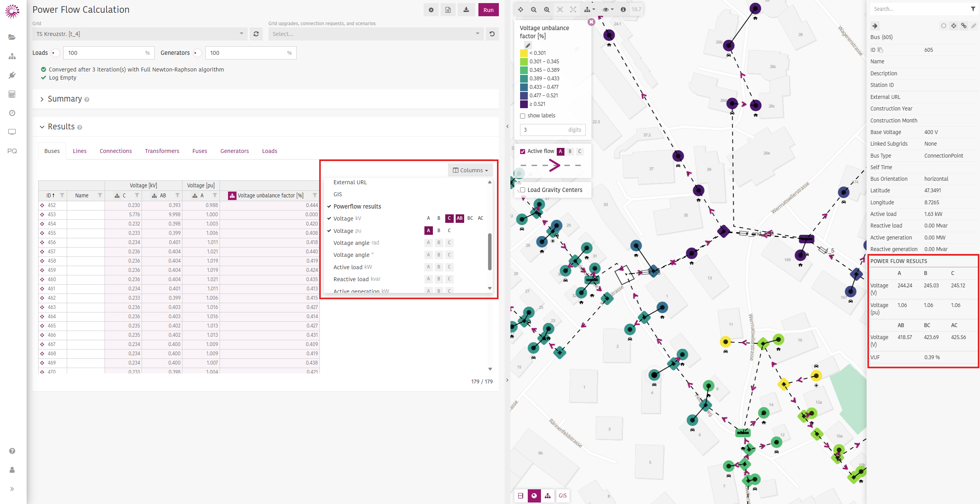Switch to the Transformers tab
This screenshot has width=980, height=504.
point(162,151)
